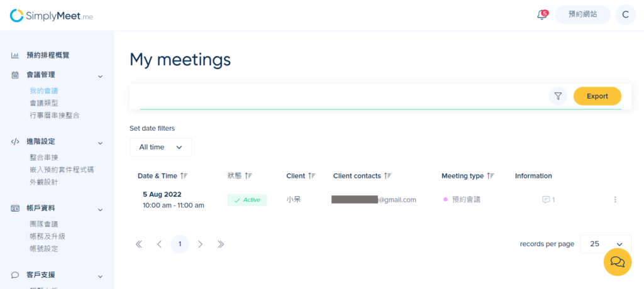Screen dimensions: 644x289
Task: Click the Export button
Action: [597, 96]
